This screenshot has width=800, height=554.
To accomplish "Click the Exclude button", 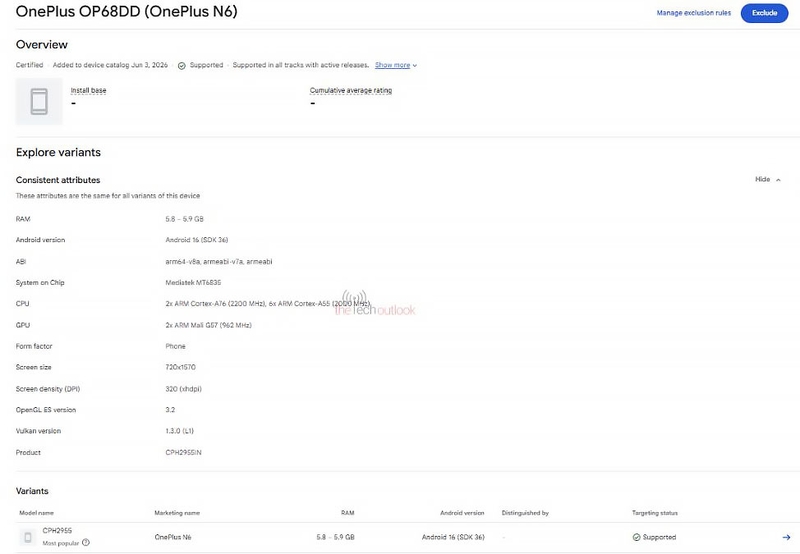I will click(x=764, y=13).
